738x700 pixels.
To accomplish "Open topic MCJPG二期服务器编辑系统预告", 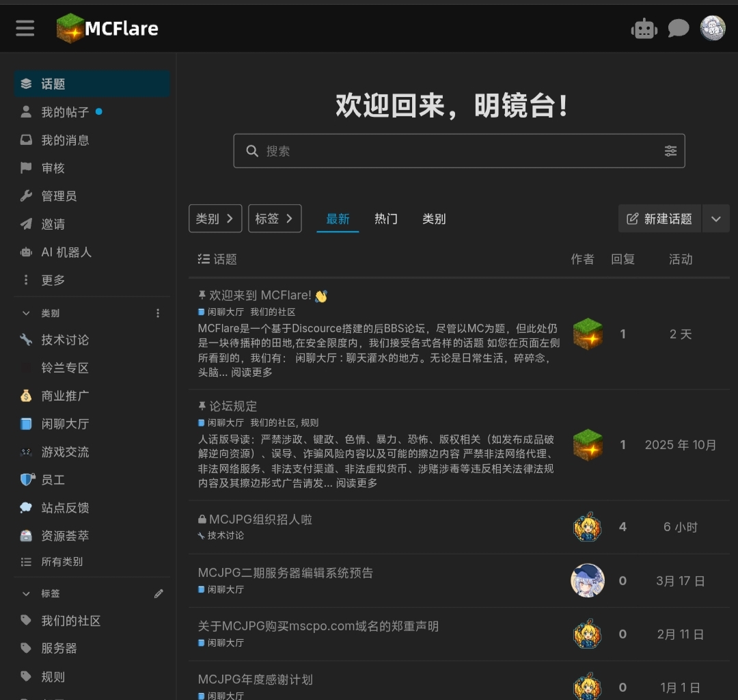I will (x=285, y=573).
